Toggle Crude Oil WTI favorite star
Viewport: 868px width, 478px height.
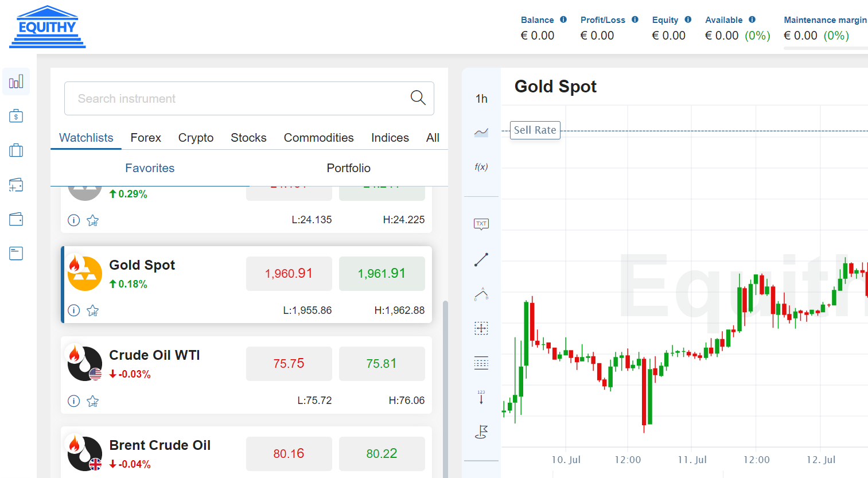point(93,401)
